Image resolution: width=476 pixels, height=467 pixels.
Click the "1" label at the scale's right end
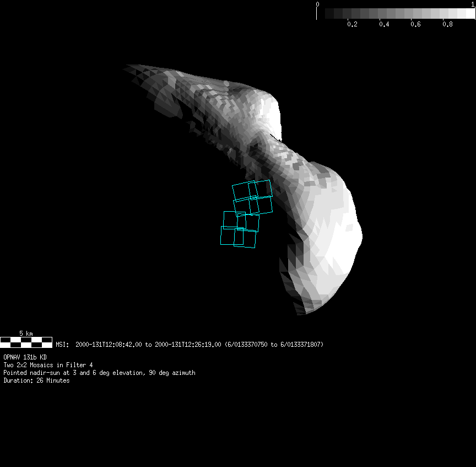coord(473,4)
